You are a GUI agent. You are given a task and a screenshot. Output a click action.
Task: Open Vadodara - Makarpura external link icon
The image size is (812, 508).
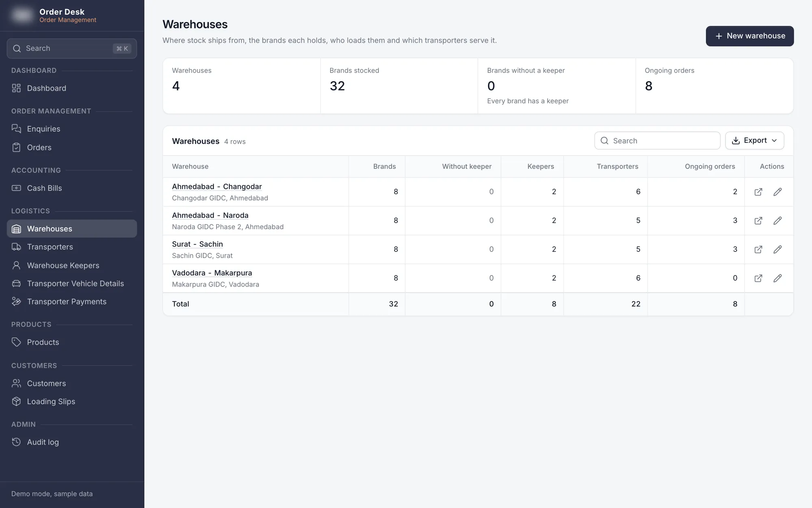(x=758, y=278)
